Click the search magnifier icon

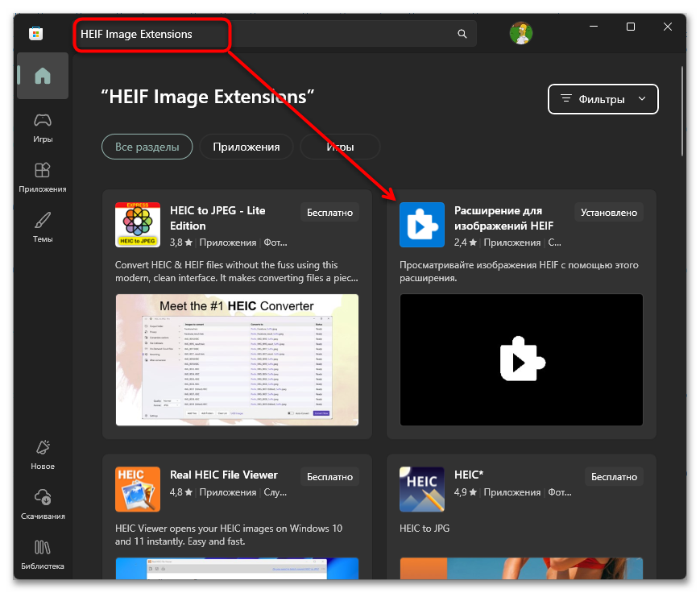[462, 34]
